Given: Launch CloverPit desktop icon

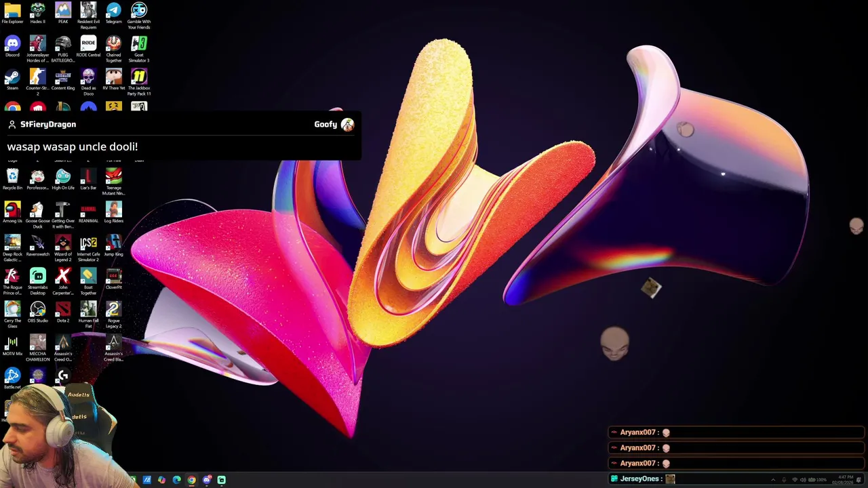Looking at the screenshot, I should [113, 279].
